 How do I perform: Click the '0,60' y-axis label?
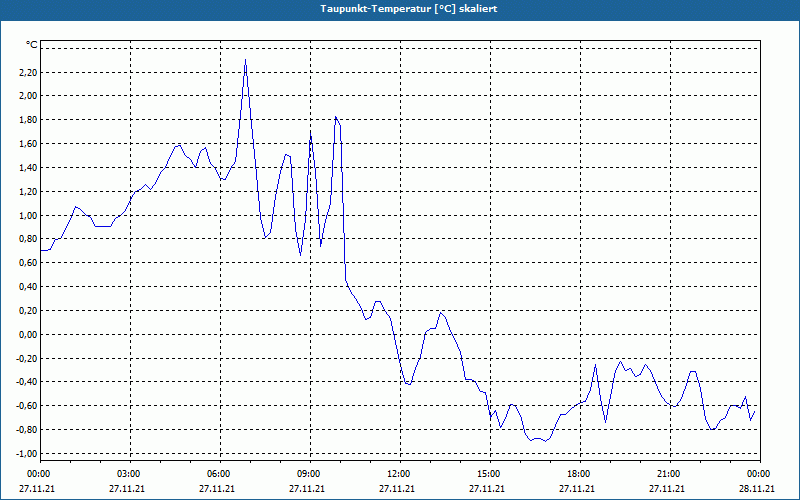tap(27, 263)
